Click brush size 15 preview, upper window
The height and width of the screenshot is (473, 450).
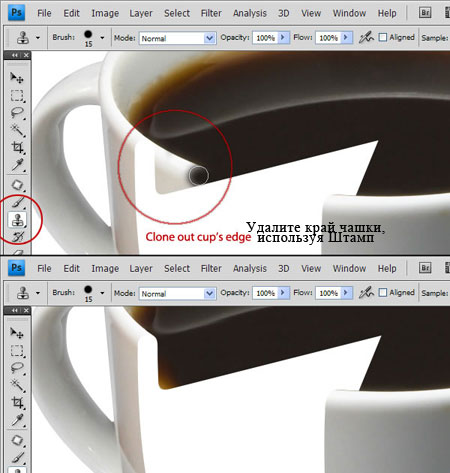click(88, 38)
